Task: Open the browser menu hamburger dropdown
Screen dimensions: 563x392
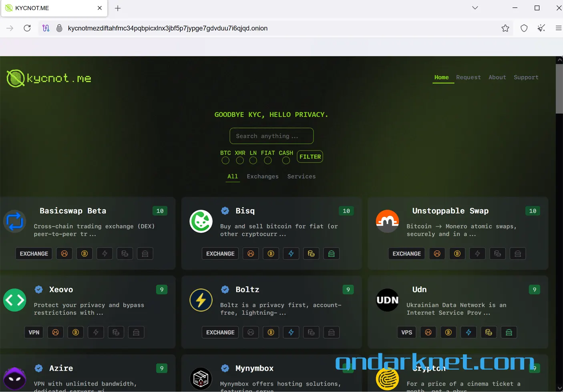Action: point(558,28)
